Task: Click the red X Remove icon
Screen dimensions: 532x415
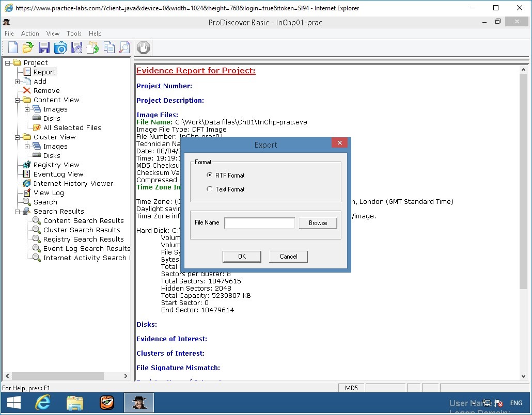Action: pos(27,90)
